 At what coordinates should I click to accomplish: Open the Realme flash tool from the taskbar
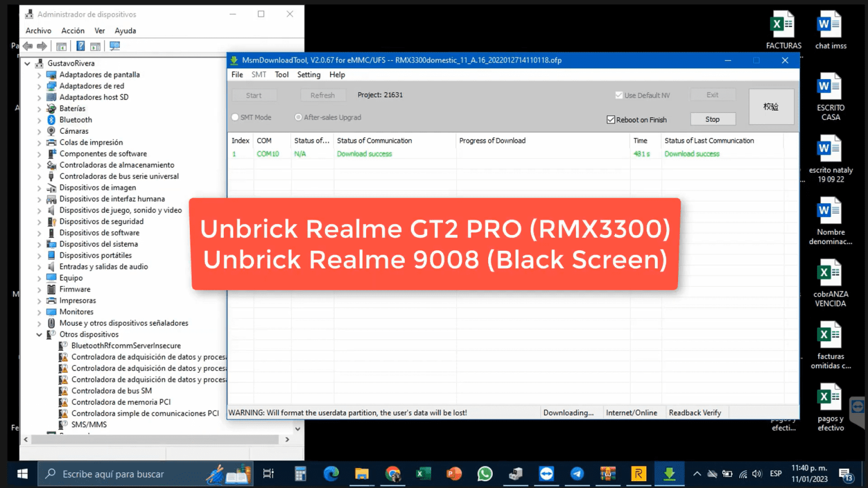tap(639, 474)
